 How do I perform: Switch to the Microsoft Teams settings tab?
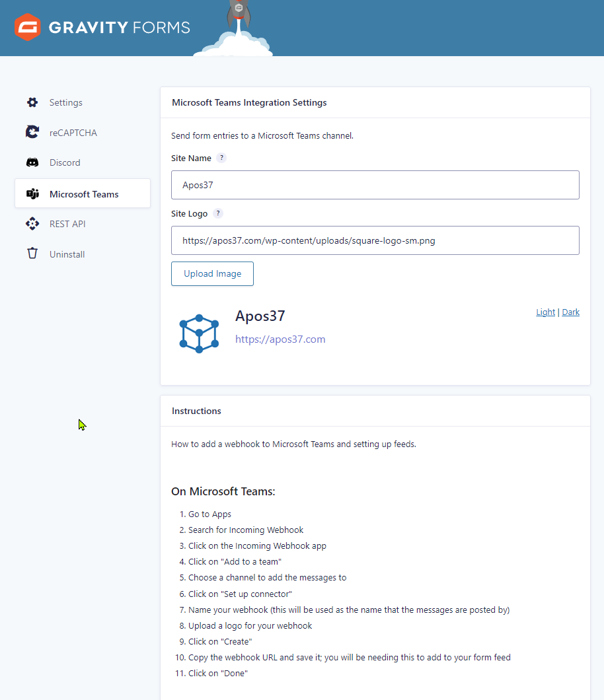click(x=84, y=193)
